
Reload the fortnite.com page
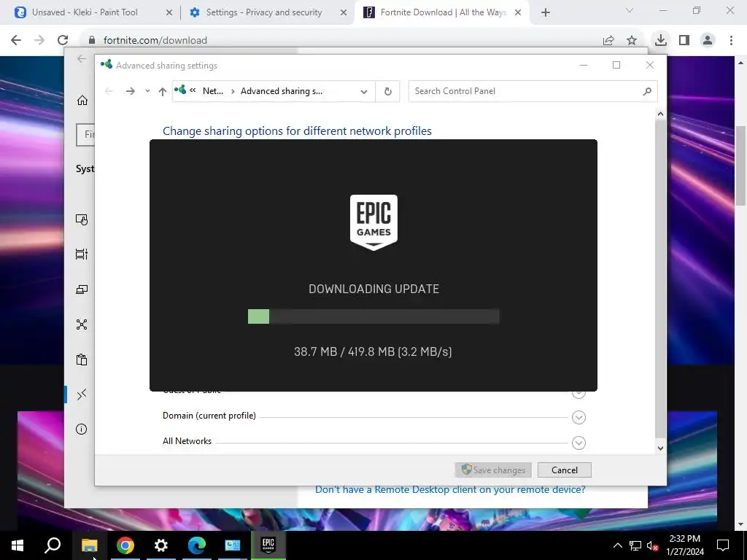pyautogui.click(x=63, y=40)
